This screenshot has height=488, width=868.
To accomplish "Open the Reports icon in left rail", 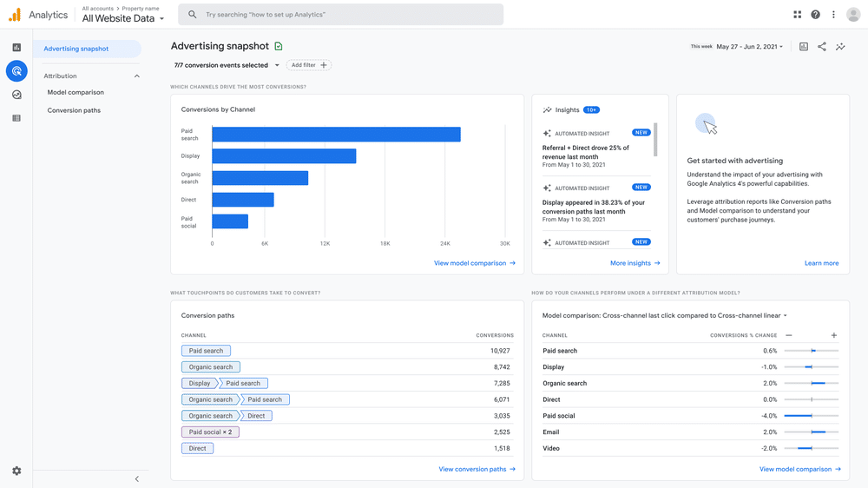I will click(16, 47).
